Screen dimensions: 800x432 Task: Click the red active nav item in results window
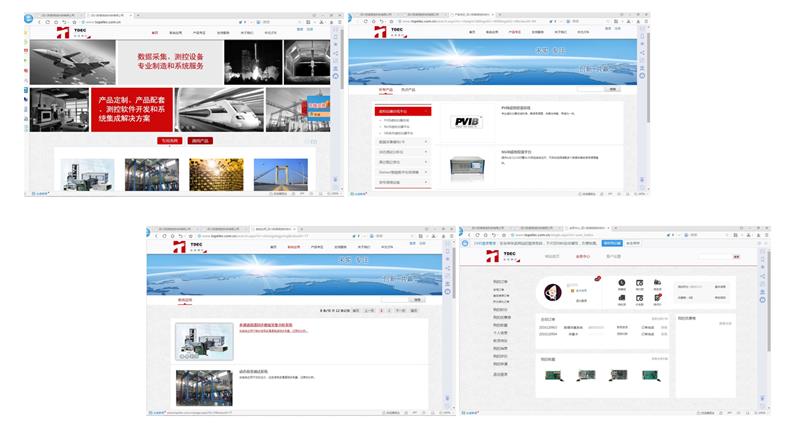point(293,247)
